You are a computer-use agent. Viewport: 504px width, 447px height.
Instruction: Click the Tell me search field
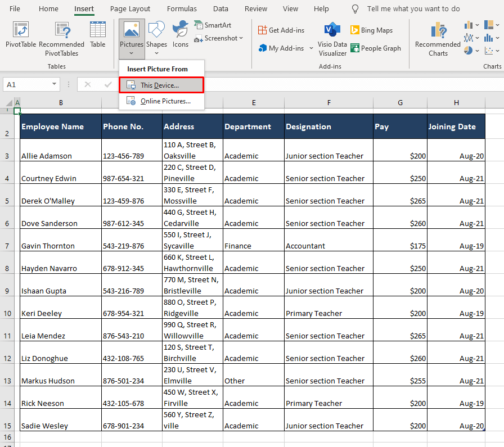click(413, 8)
